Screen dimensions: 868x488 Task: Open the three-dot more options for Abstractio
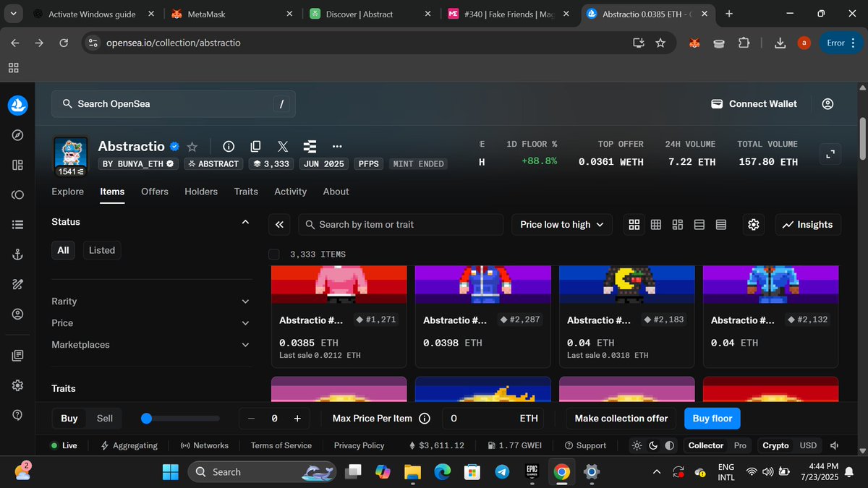pyautogui.click(x=336, y=147)
